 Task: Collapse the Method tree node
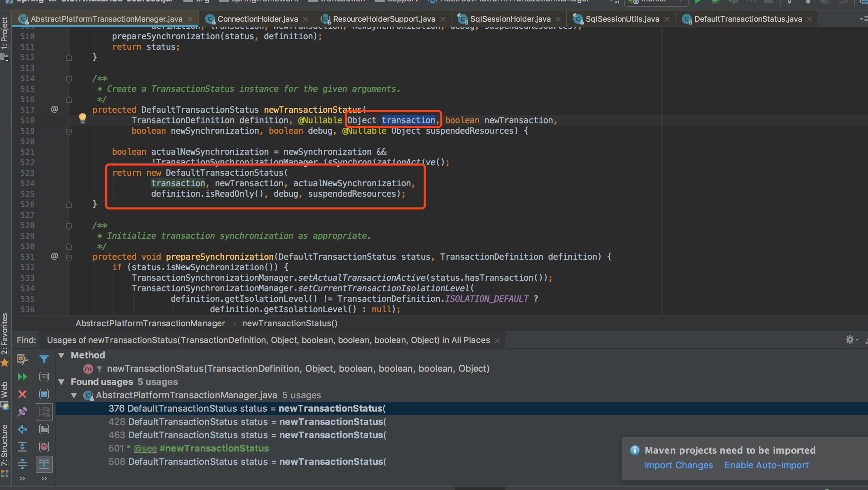click(x=61, y=355)
